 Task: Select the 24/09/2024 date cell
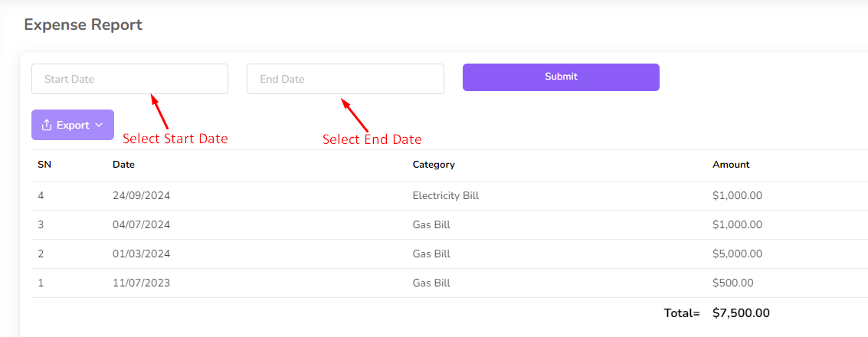pos(141,196)
